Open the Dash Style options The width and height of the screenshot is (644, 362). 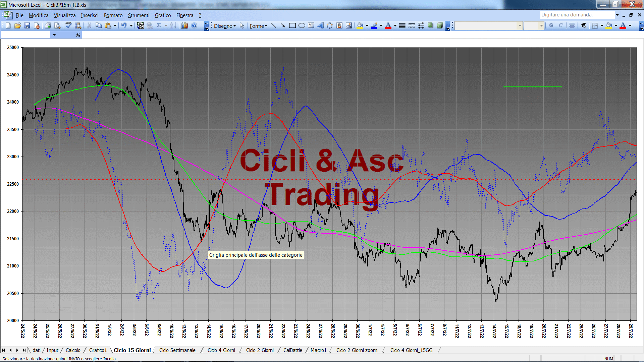[x=412, y=25]
